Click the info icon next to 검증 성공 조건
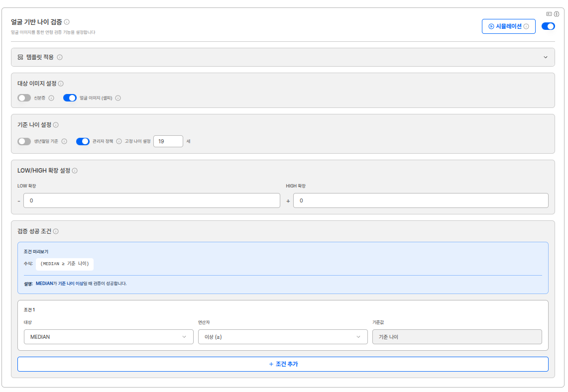The width and height of the screenshot is (568, 392). point(56,231)
